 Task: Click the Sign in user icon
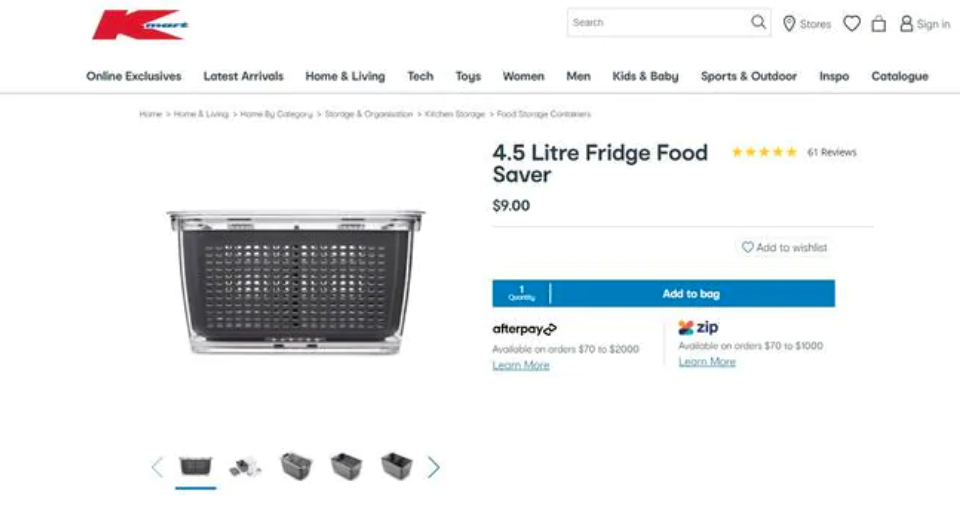click(906, 24)
